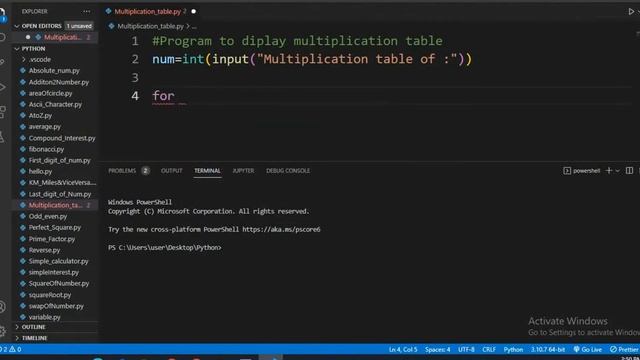Select language mode Python in status bar
The width and height of the screenshot is (640, 360).
pos(513,349)
